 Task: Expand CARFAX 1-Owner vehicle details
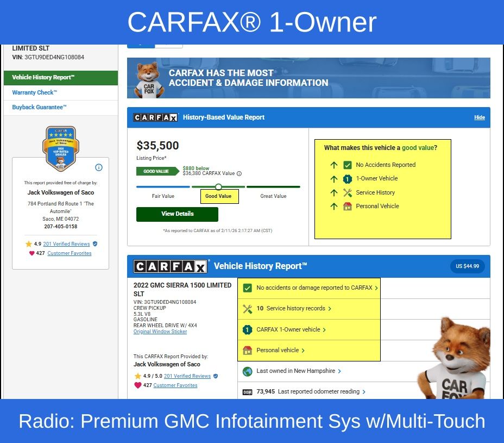pos(291,329)
